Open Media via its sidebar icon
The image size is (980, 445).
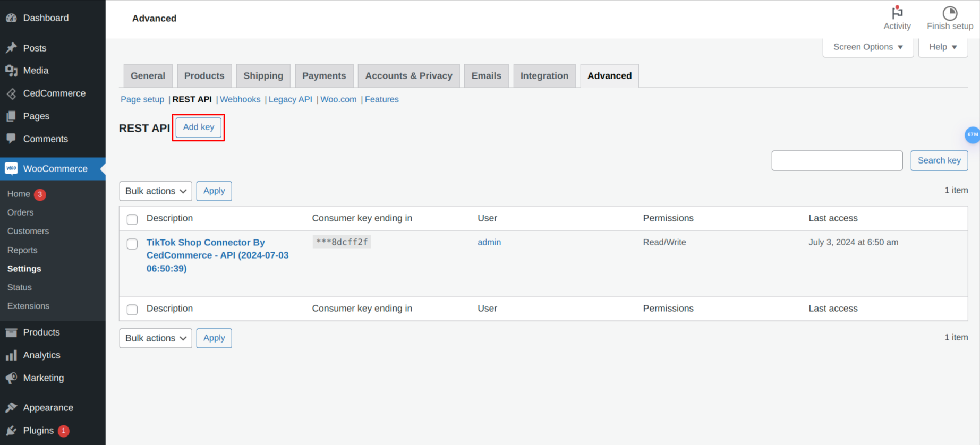click(11, 71)
